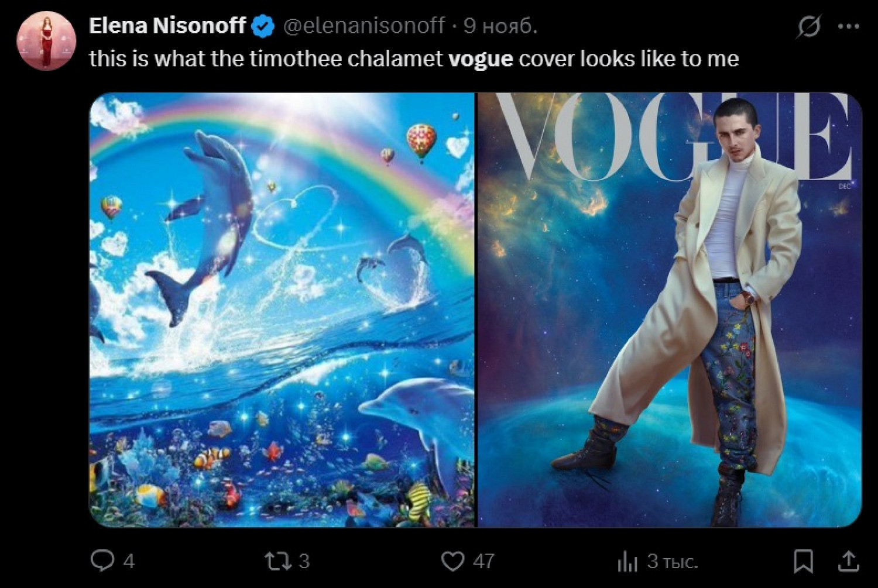878x588 pixels.
Task: Click the share upload-arrow icon
Action: click(x=848, y=561)
